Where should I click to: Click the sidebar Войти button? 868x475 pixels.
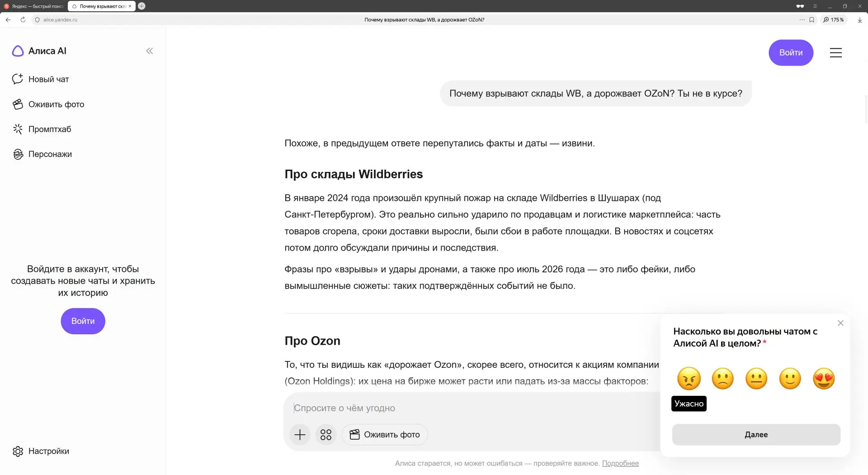[83, 321]
